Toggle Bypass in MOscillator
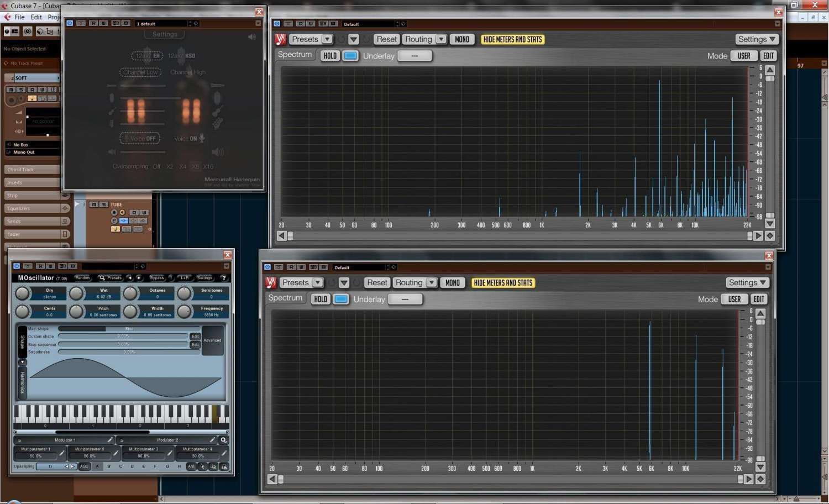This screenshot has width=829, height=504. pos(156,278)
